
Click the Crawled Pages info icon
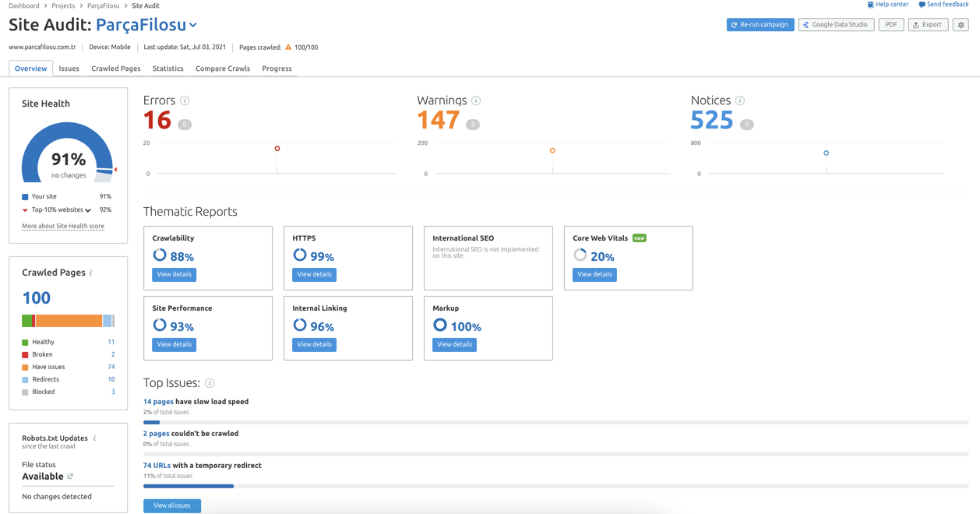91,273
